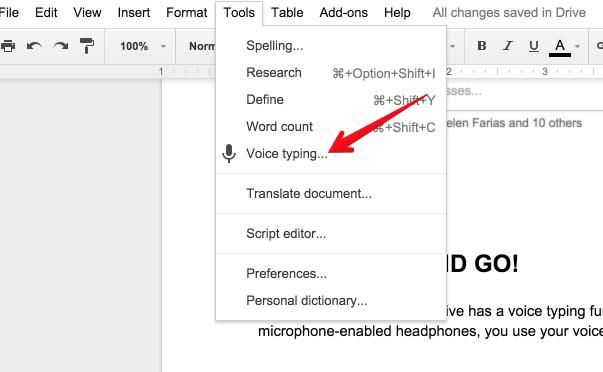Undo the last action
603x372 pixels.
pos(34,46)
